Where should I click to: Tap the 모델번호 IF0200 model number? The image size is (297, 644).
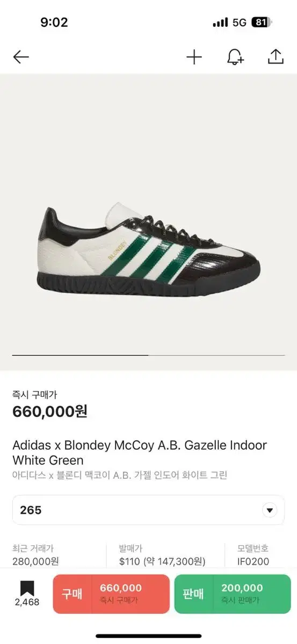coord(253,555)
